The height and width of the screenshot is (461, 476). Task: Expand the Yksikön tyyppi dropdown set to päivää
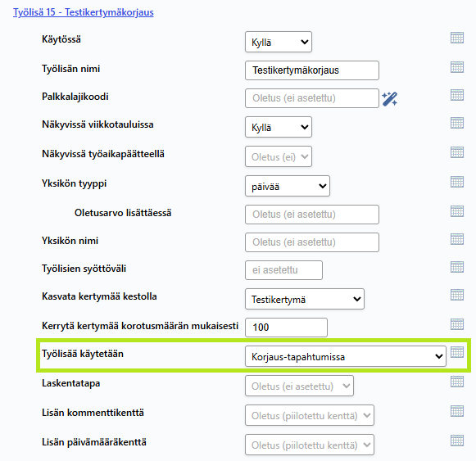tap(288, 186)
